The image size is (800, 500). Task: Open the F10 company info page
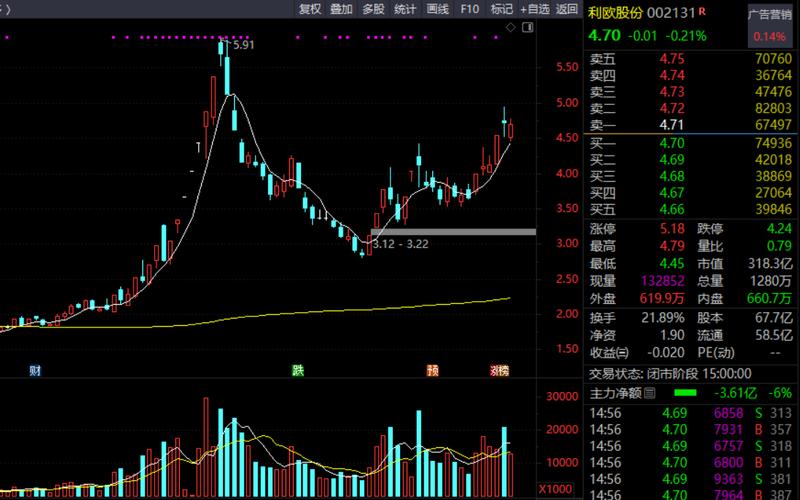tap(469, 9)
